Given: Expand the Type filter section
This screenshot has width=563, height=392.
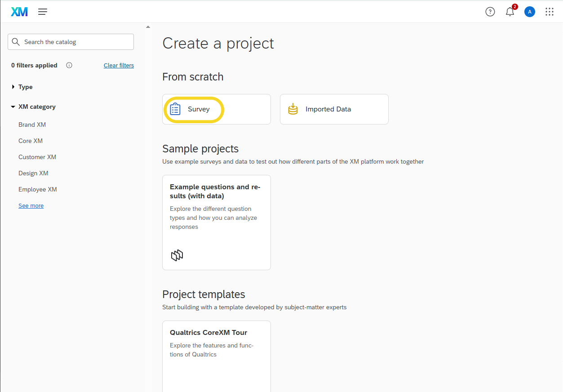Looking at the screenshot, I should [25, 87].
